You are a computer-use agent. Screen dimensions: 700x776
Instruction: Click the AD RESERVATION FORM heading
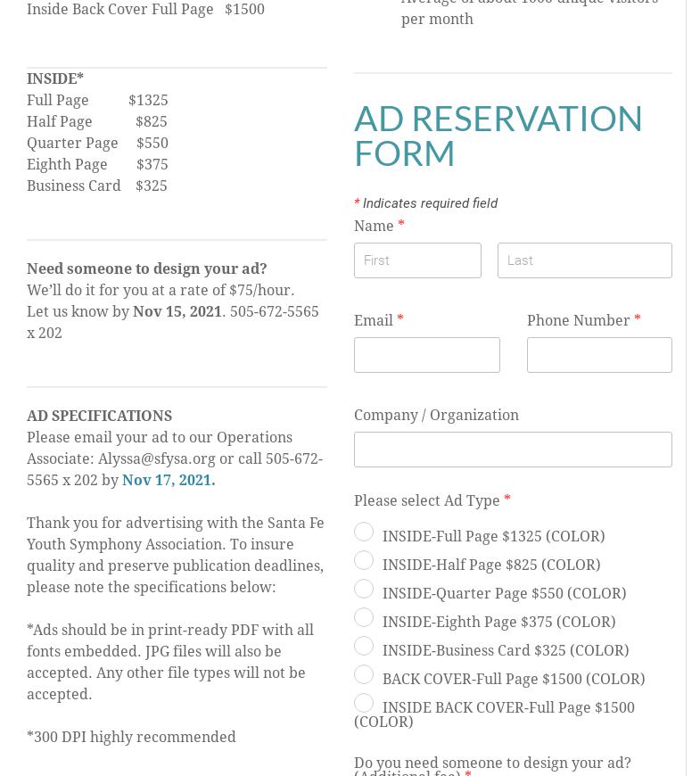tap(498, 136)
